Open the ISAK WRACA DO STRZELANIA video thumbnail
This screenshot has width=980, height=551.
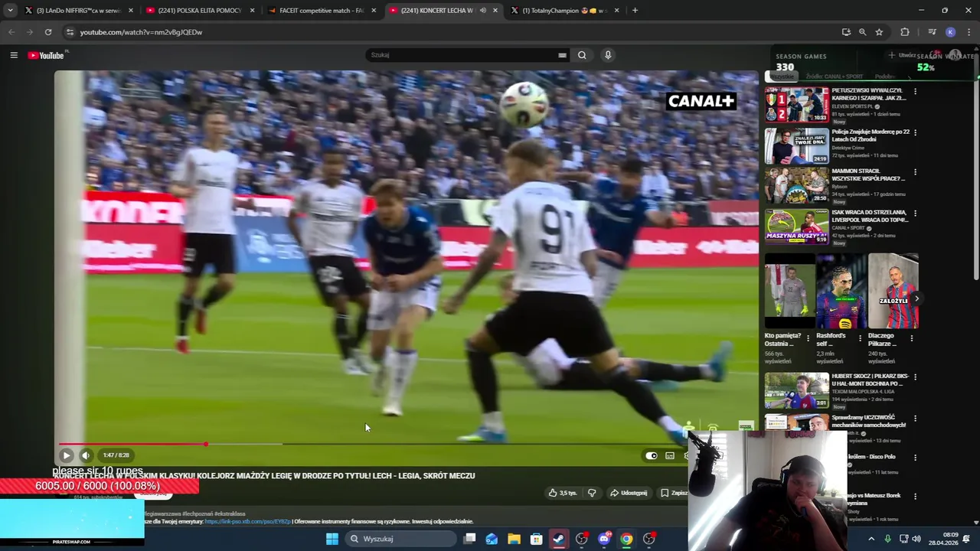coord(796,227)
